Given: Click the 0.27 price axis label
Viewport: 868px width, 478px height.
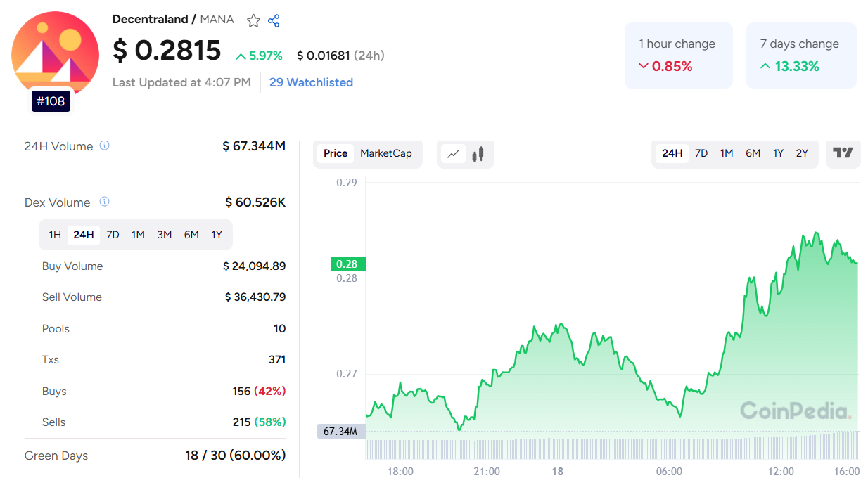Looking at the screenshot, I should [347, 373].
